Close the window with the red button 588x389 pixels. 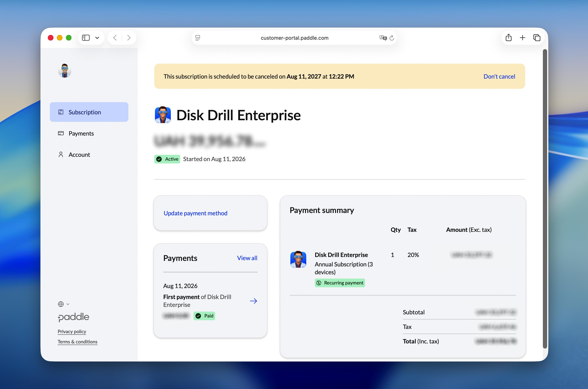(x=51, y=38)
